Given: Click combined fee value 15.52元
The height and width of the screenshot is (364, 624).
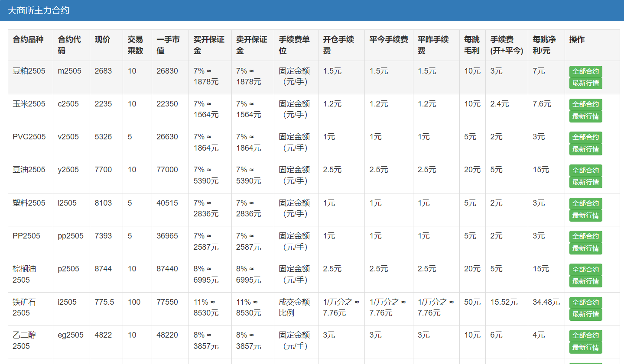Looking at the screenshot, I should [504, 302].
